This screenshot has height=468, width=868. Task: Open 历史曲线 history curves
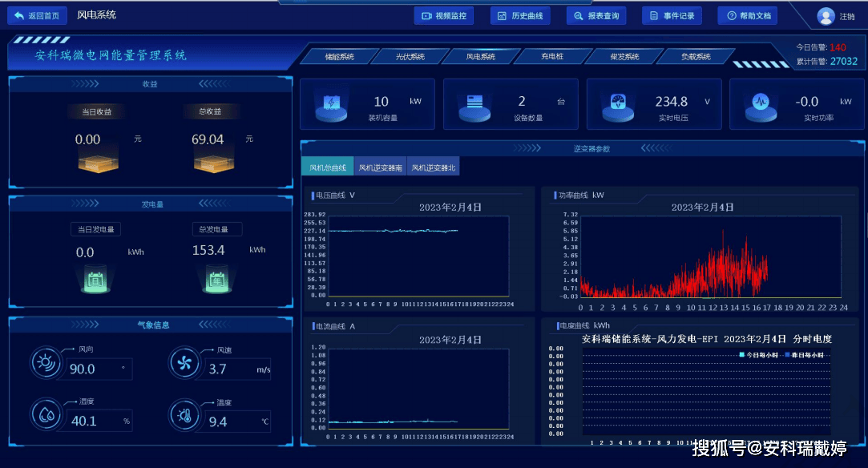click(520, 16)
